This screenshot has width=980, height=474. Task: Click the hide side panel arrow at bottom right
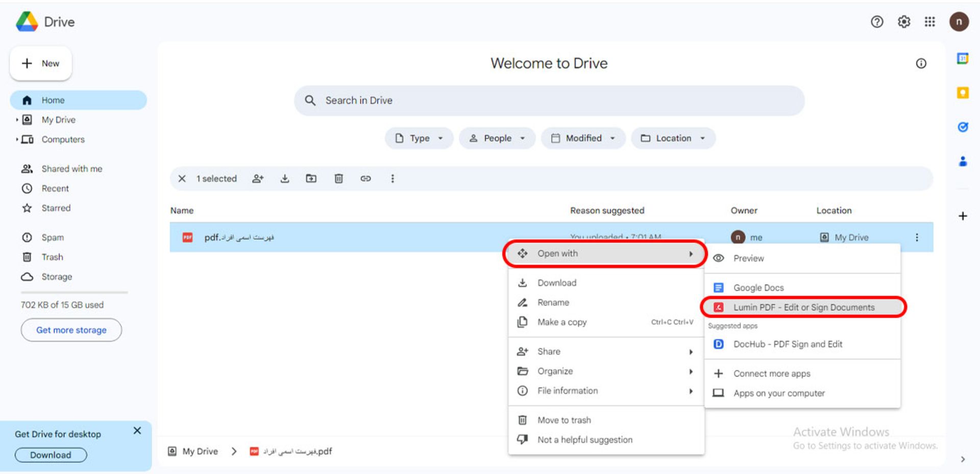963,459
